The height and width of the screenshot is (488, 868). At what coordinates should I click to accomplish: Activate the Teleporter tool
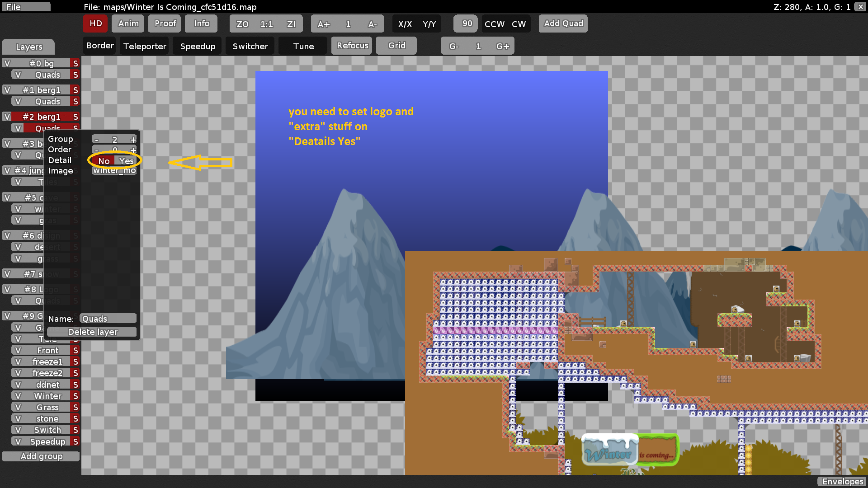tap(144, 46)
